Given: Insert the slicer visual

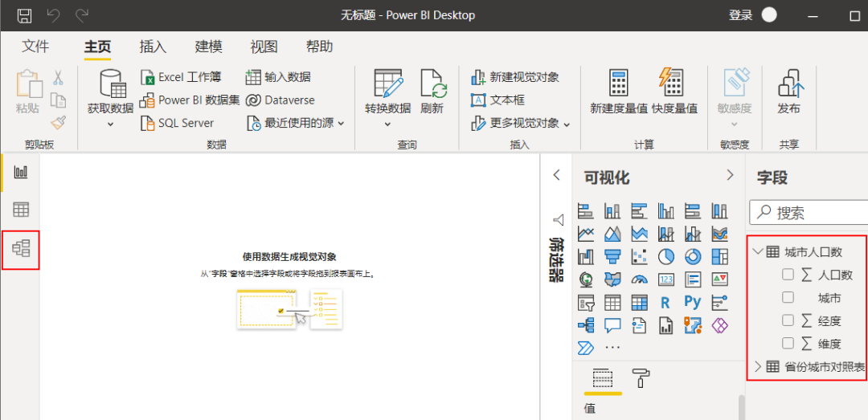Looking at the screenshot, I should pos(586,302).
